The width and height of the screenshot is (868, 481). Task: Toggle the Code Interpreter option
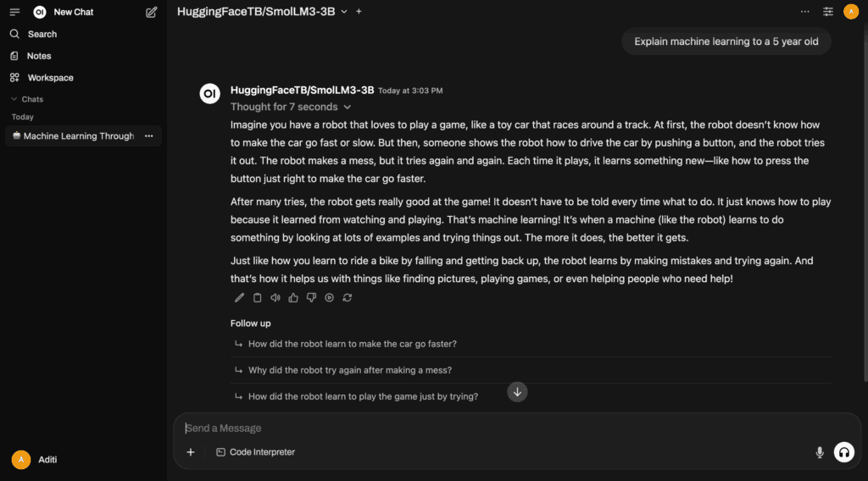pyautogui.click(x=255, y=451)
